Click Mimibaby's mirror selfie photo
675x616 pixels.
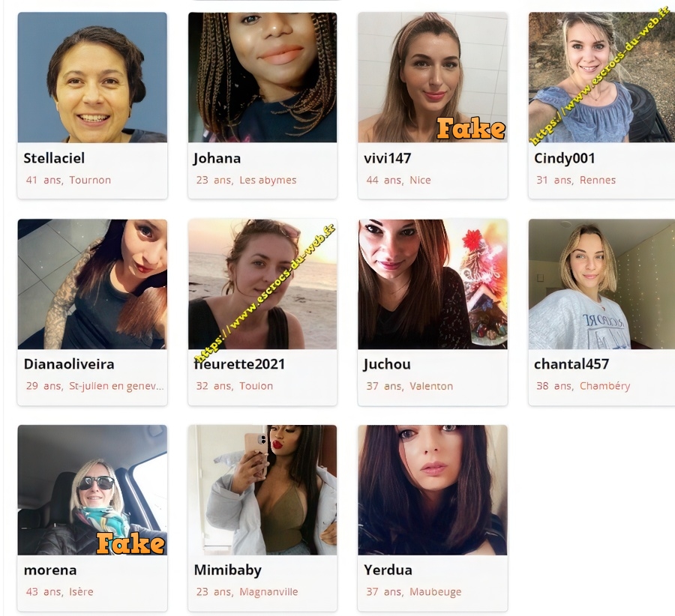pos(262,490)
